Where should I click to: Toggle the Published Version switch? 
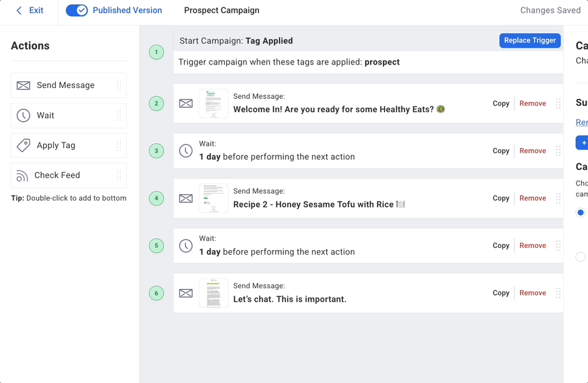tap(77, 10)
